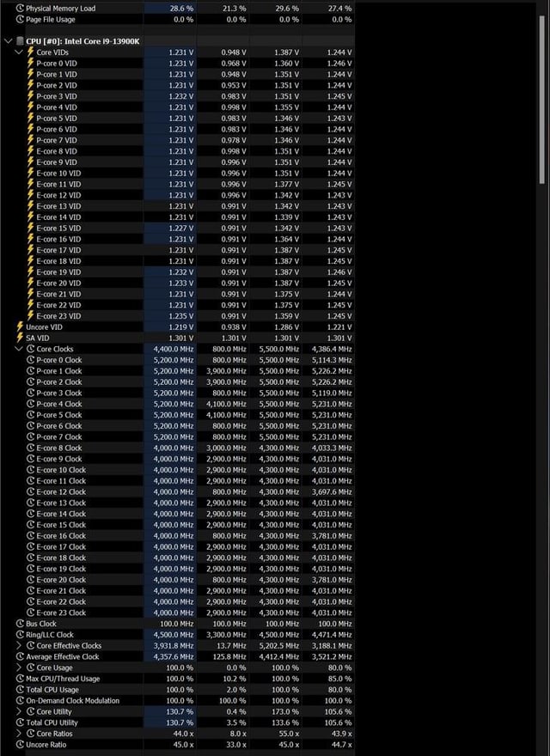Click the 4,386.4 MHz average of Core Clocks

coord(332,349)
